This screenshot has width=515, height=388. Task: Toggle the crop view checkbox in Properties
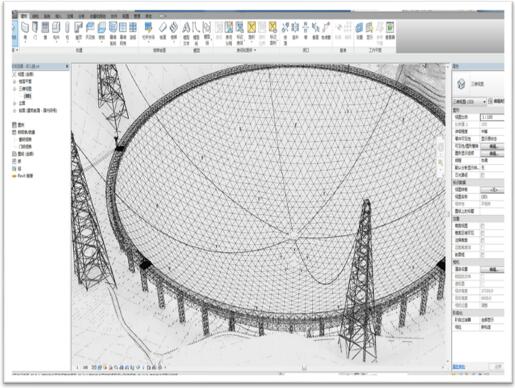tap(482, 226)
